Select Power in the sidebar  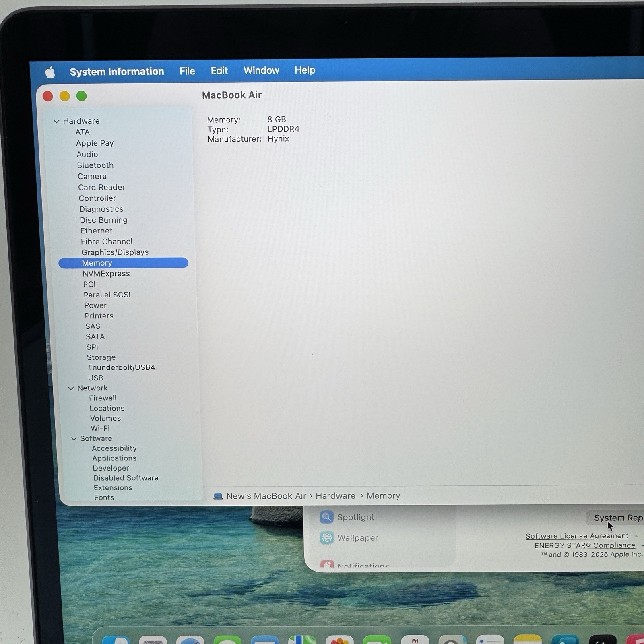[x=95, y=305]
